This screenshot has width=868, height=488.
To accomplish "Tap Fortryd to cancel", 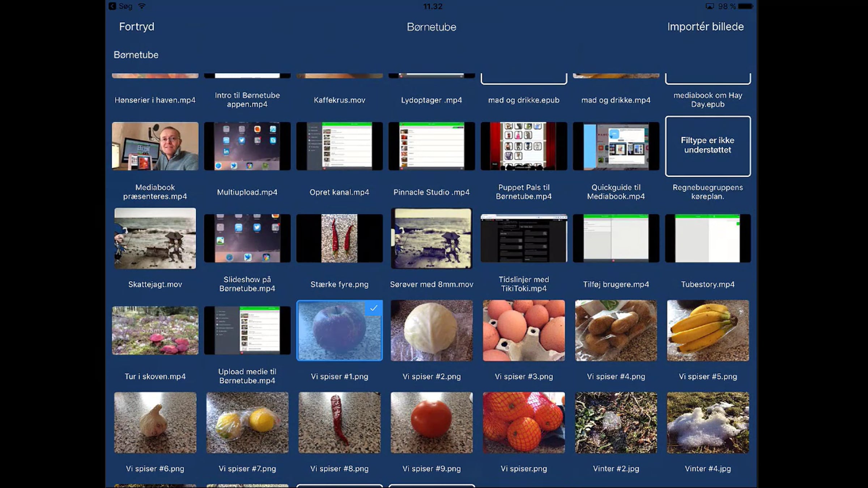I will point(137,27).
